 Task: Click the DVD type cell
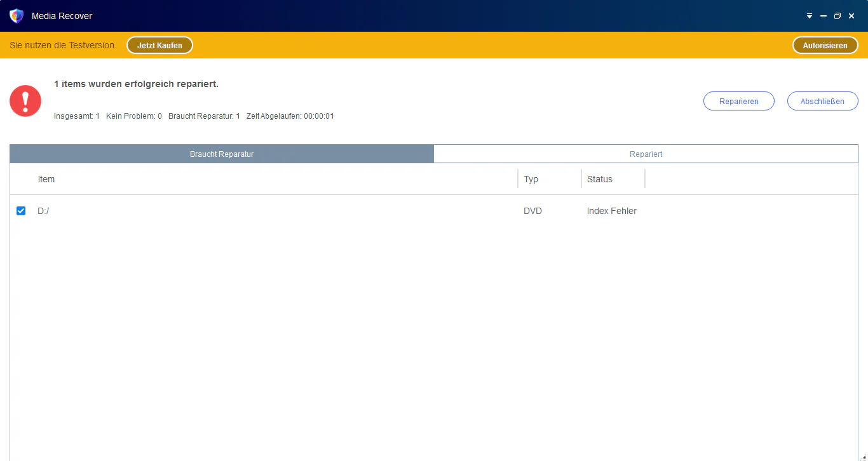532,211
